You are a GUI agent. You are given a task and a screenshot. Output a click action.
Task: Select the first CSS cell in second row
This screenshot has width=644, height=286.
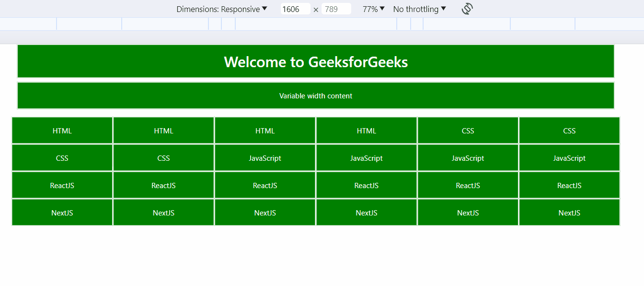(x=62, y=157)
